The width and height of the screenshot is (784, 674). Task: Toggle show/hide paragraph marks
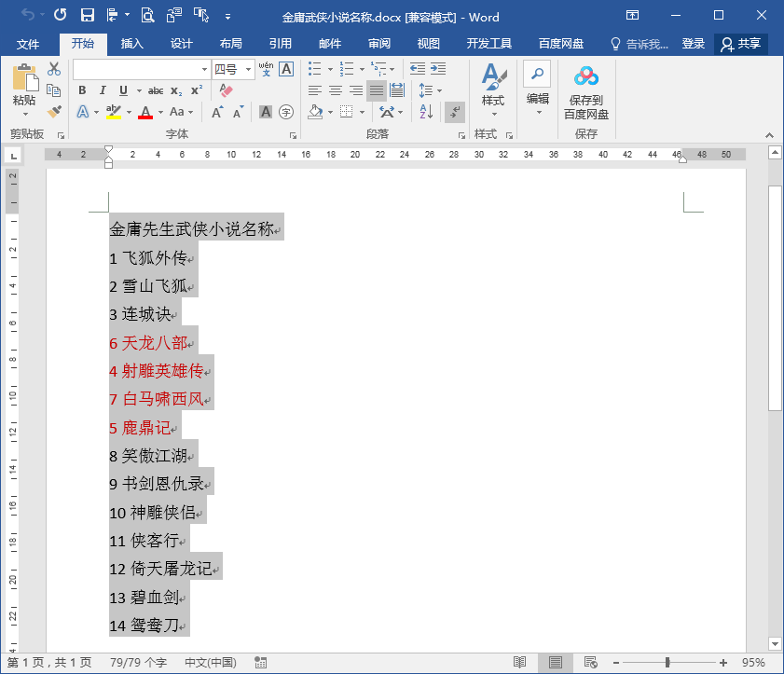coord(455,112)
